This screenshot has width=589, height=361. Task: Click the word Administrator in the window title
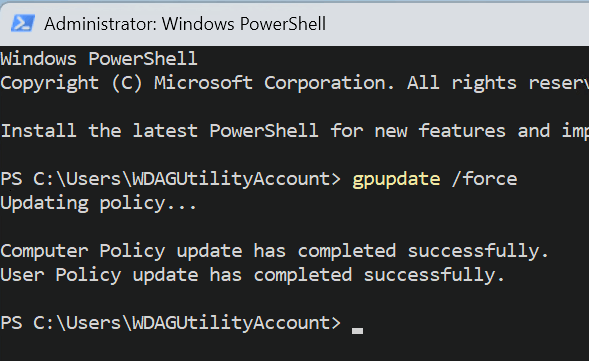coord(97,24)
